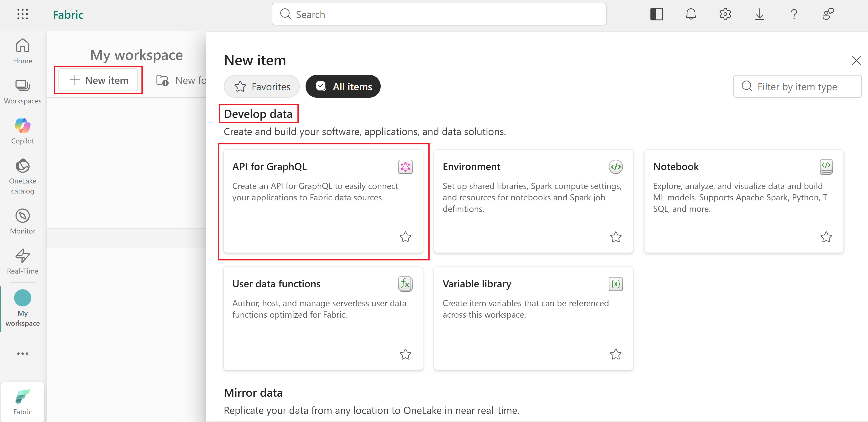868x422 pixels.
Task: Open the Fabric experience switcher at bottom
Action: point(23,402)
